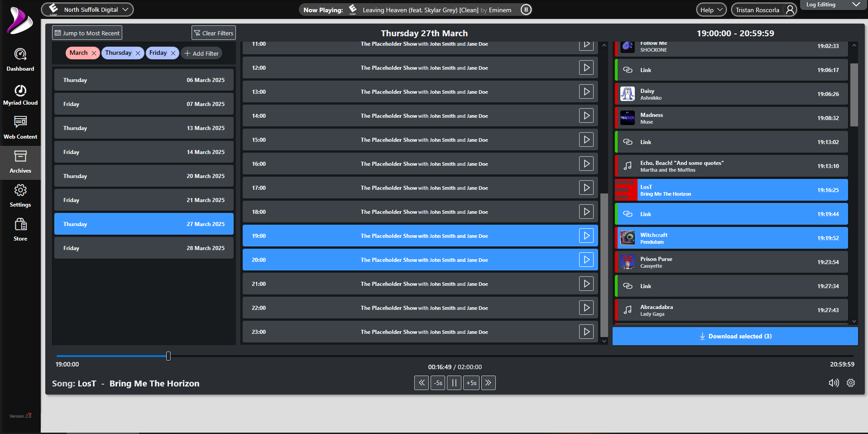Select Friday 28 March 2025
The height and width of the screenshot is (434, 868).
coord(144,248)
